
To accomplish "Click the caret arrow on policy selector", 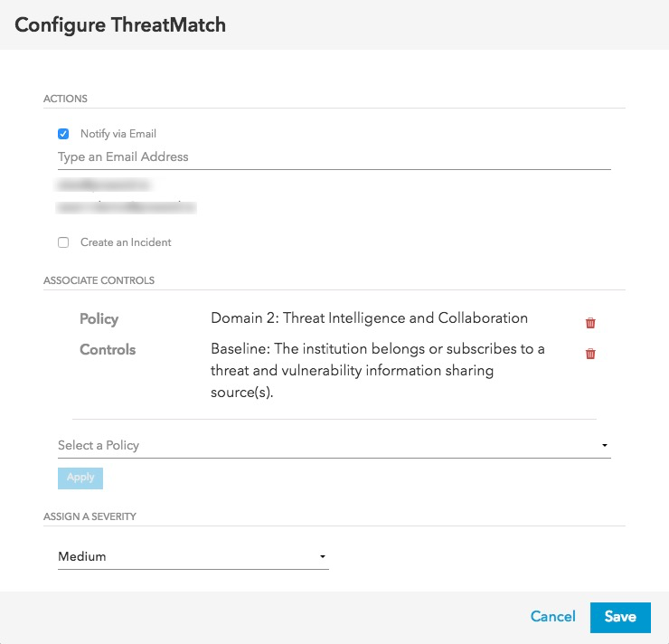I will click(x=604, y=446).
